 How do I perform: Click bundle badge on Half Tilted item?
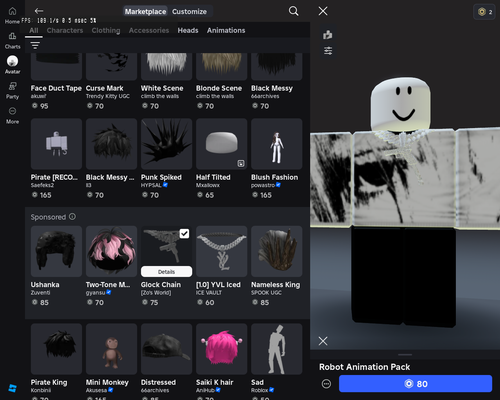coord(241,163)
